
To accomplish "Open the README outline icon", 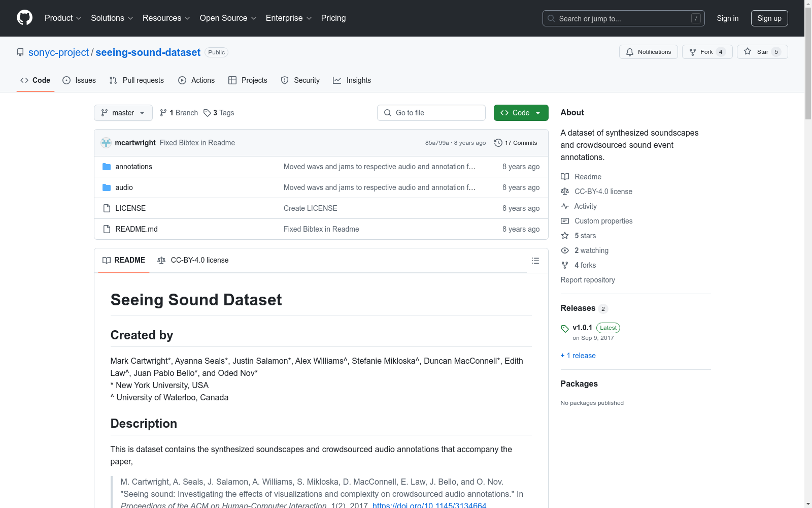I will pyautogui.click(x=535, y=261).
